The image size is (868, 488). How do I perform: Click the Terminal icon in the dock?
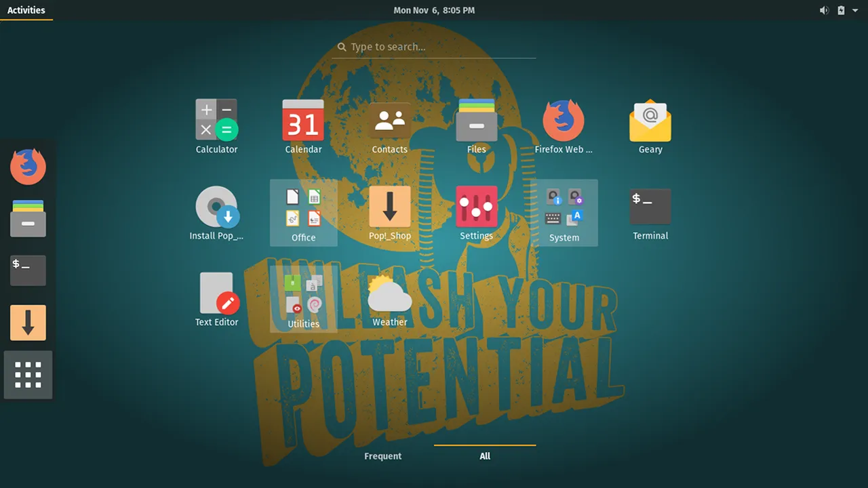(x=28, y=270)
